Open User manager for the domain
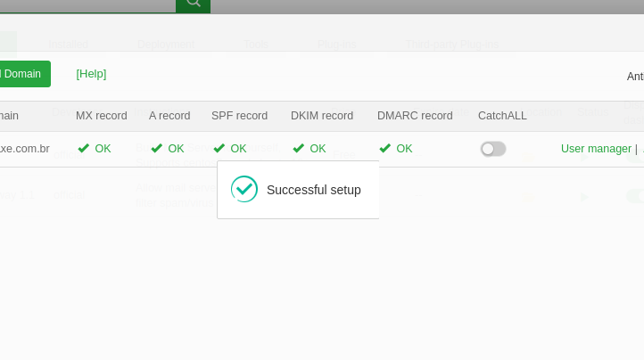 [596, 149]
